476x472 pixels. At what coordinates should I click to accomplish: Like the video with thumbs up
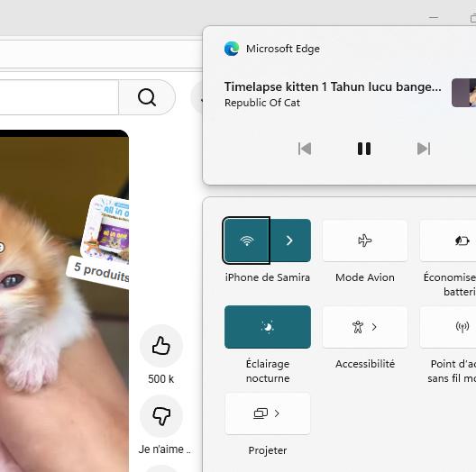pyautogui.click(x=161, y=346)
